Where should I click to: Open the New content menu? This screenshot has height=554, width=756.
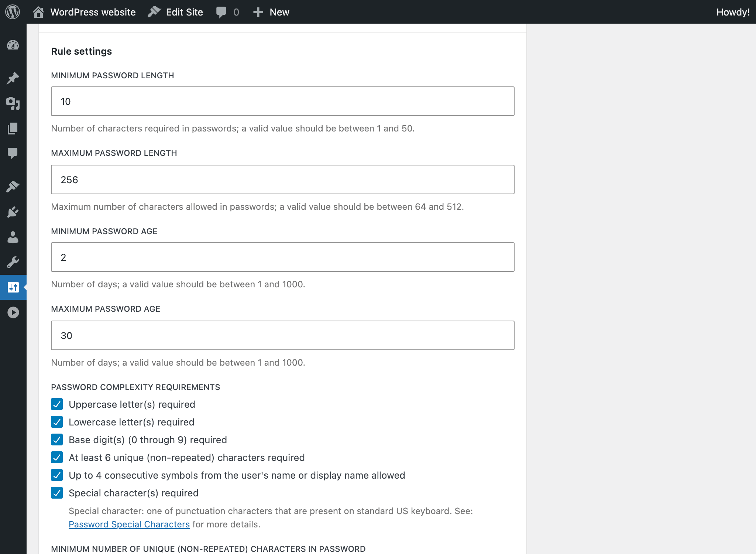[x=271, y=12]
